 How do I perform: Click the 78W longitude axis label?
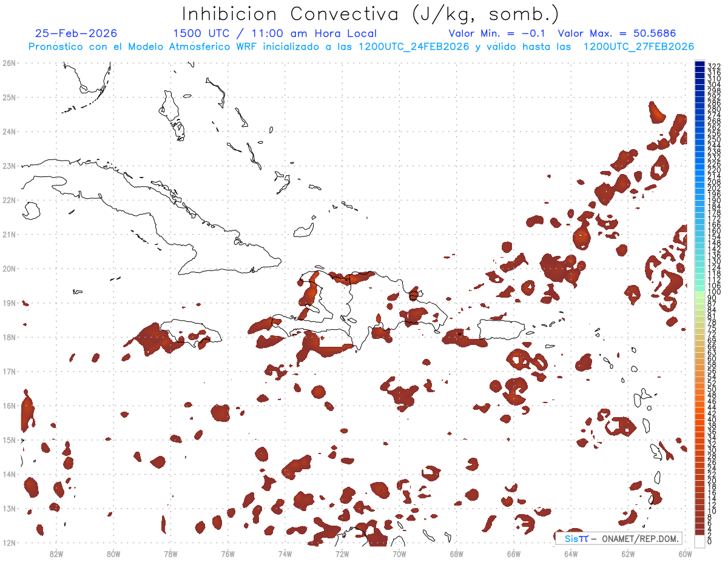coord(170,553)
